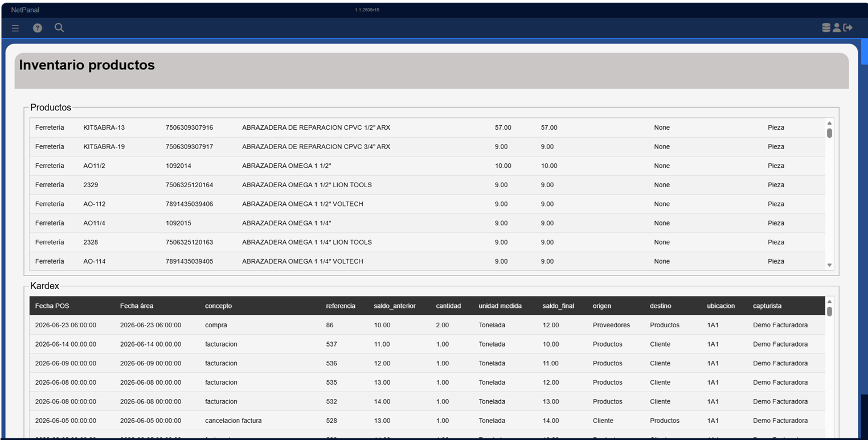The width and height of the screenshot is (868, 440).
Task: Open the database stack icon
Action: click(826, 27)
